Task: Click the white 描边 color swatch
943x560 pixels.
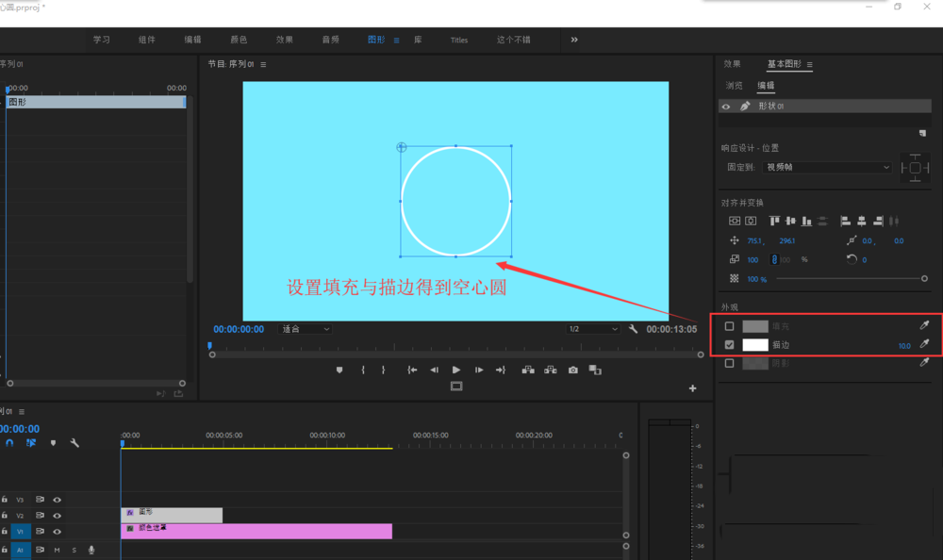Action: tap(754, 344)
